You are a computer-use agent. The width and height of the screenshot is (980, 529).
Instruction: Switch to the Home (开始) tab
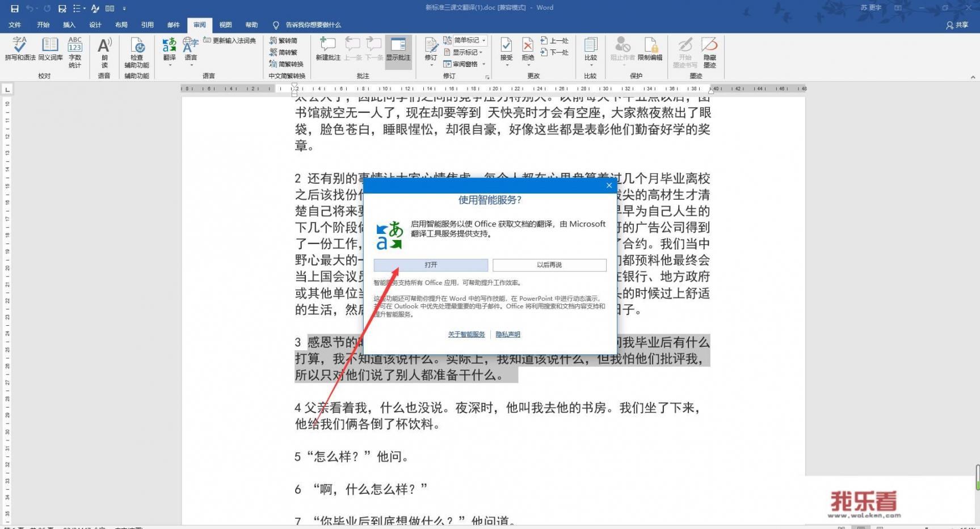tap(43, 25)
